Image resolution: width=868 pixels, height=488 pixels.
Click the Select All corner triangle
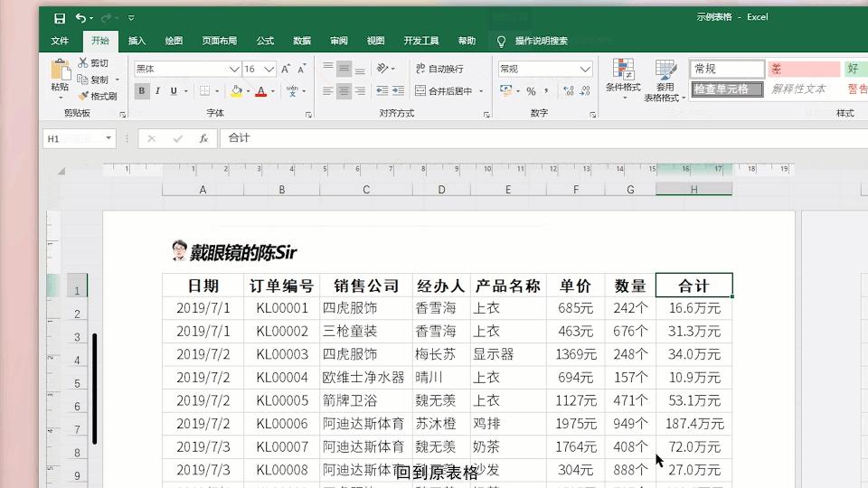click(61, 171)
